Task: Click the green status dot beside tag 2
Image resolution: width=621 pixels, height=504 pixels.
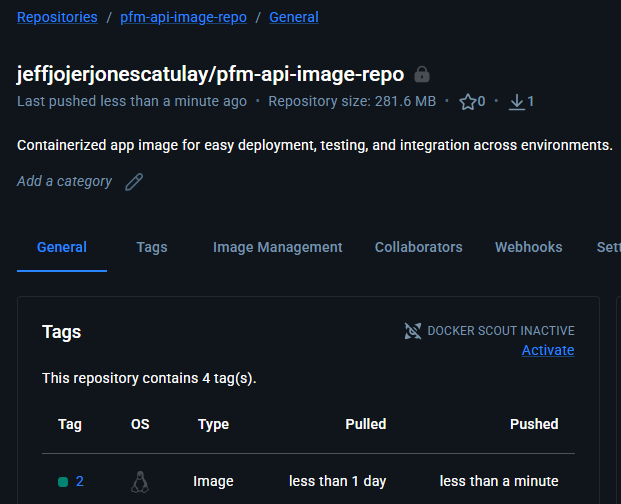Action: click(63, 481)
